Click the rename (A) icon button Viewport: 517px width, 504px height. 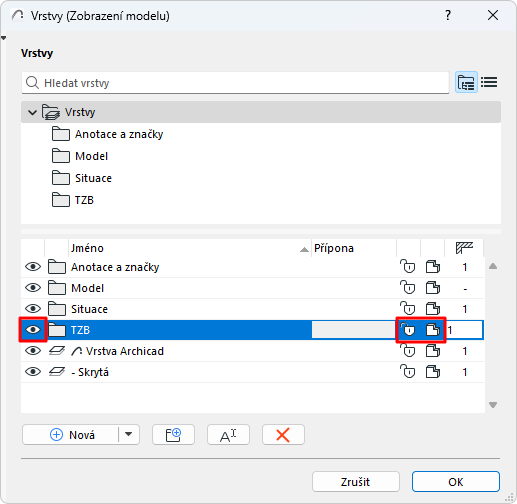[228, 435]
